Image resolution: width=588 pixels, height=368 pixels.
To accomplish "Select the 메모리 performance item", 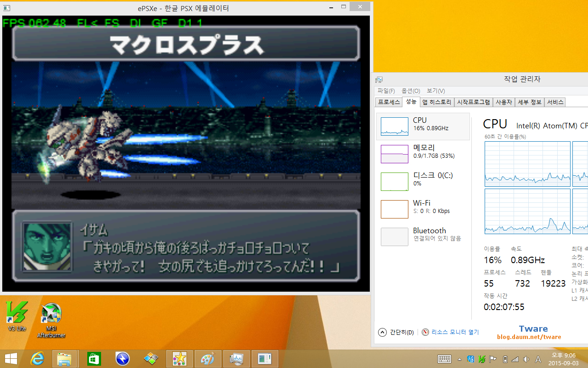I will (423, 154).
